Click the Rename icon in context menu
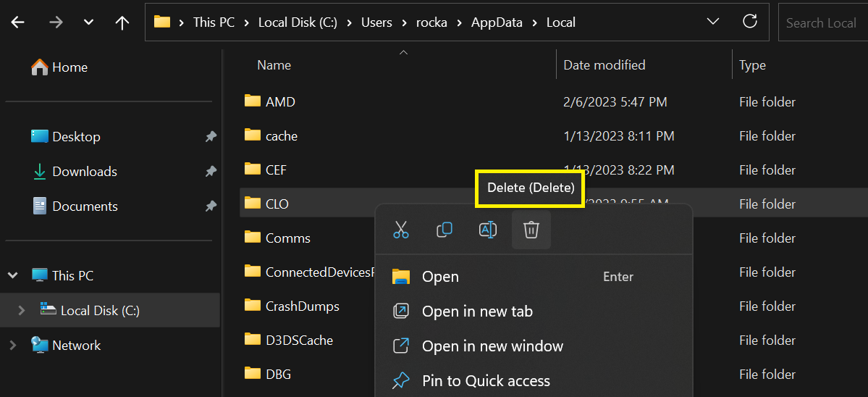This screenshot has width=868, height=397. pos(488,229)
